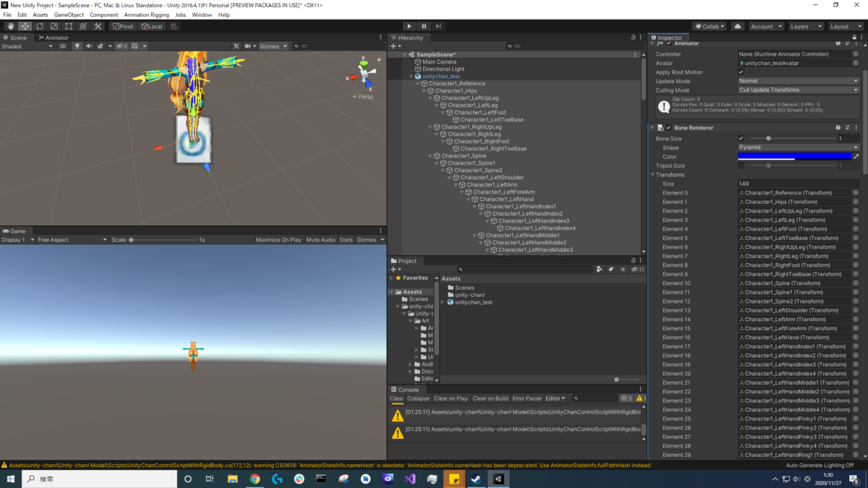This screenshot has width=868, height=488.
Task: Click the Pause button
Action: [x=424, y=26]
